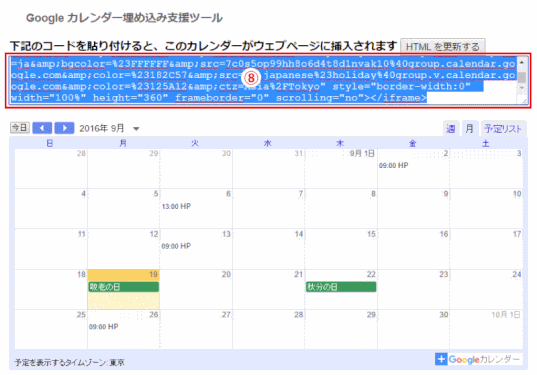The image size is (537, 375).
Task: Open the 敬老の日 holiday event
Action: tap(123, 287)
